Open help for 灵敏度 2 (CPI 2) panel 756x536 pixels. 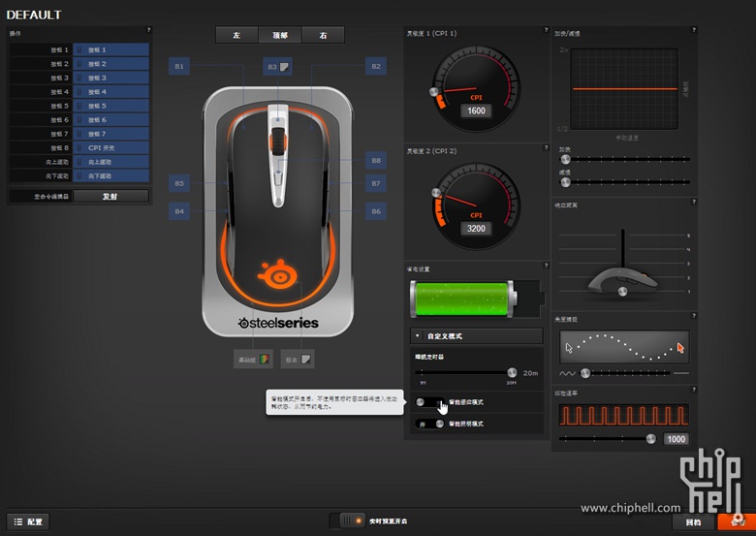point(546,147)
